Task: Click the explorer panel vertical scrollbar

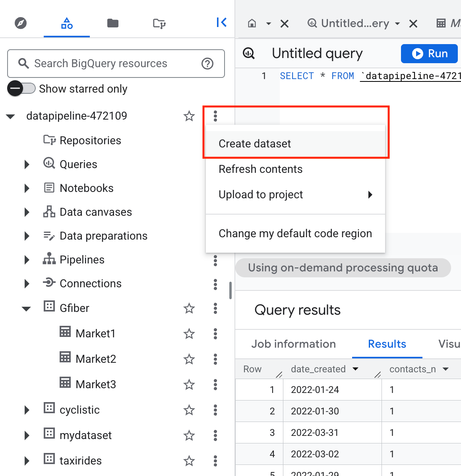Action: click(x=230, y=290)
